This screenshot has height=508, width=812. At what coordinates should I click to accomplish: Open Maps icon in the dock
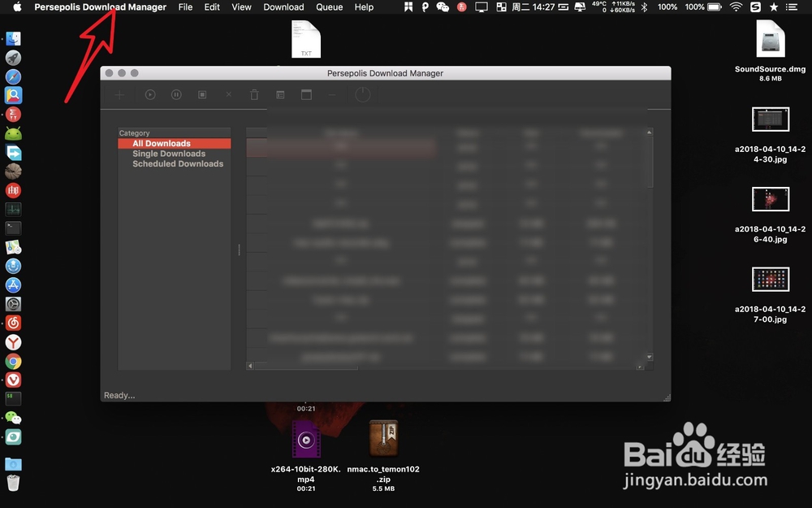13,247
